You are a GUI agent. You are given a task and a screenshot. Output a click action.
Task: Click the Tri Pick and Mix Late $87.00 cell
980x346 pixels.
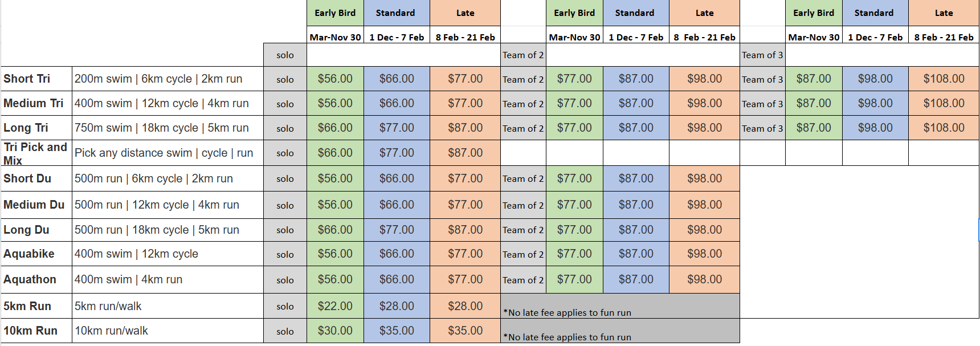[465, 153]
